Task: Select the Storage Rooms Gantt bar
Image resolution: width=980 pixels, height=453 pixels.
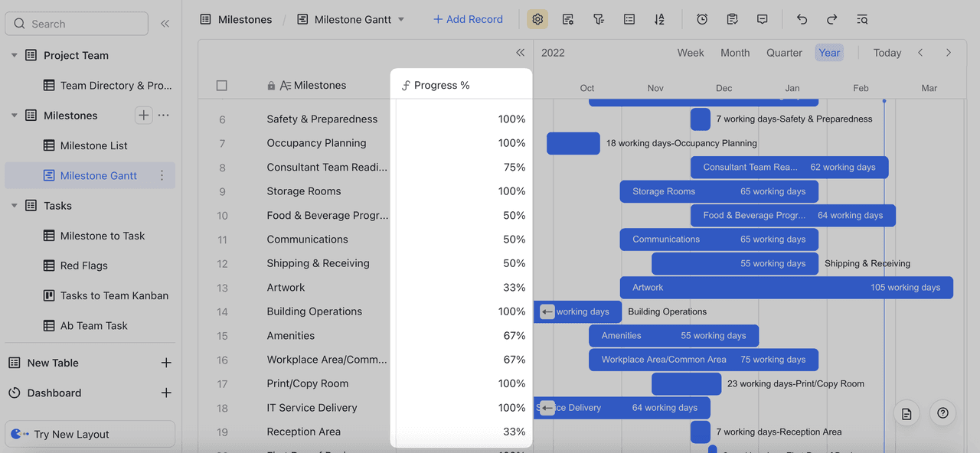Action: pyautogui.click(x=719, y=191)
